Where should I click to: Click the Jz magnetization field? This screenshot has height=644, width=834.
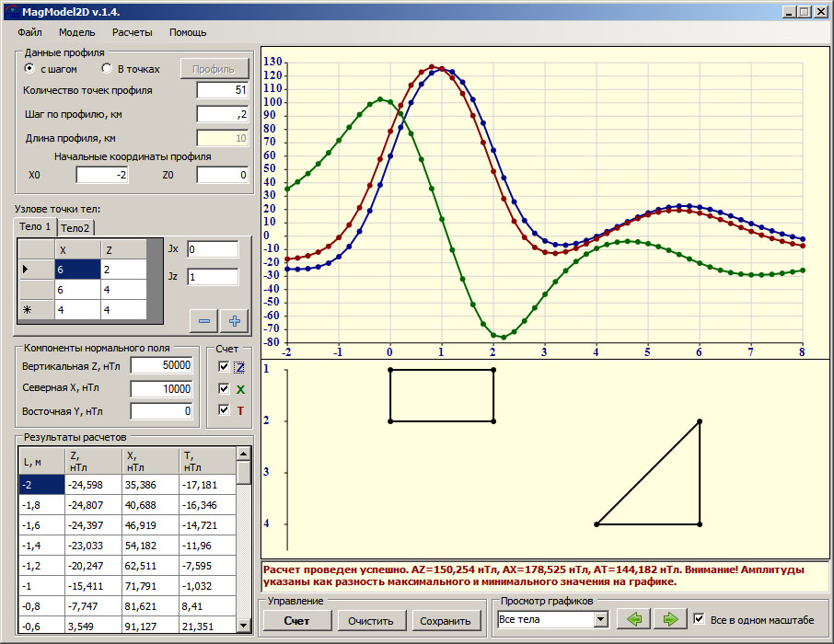[213, 277]
